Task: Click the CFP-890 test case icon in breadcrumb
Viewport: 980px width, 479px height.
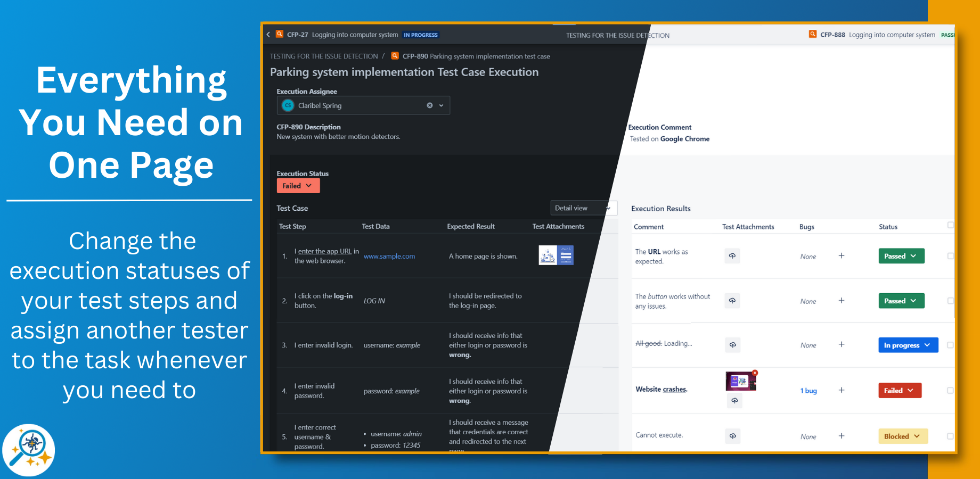Action: [395, 56]
